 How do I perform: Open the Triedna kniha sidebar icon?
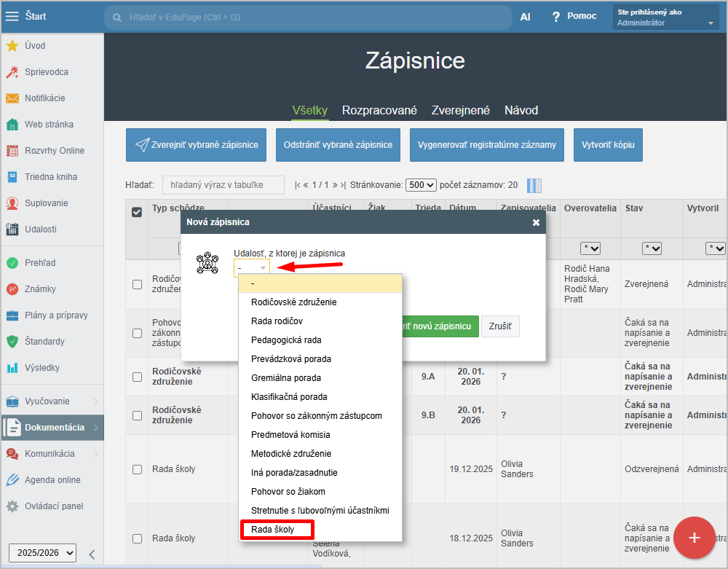coord(12,177)
